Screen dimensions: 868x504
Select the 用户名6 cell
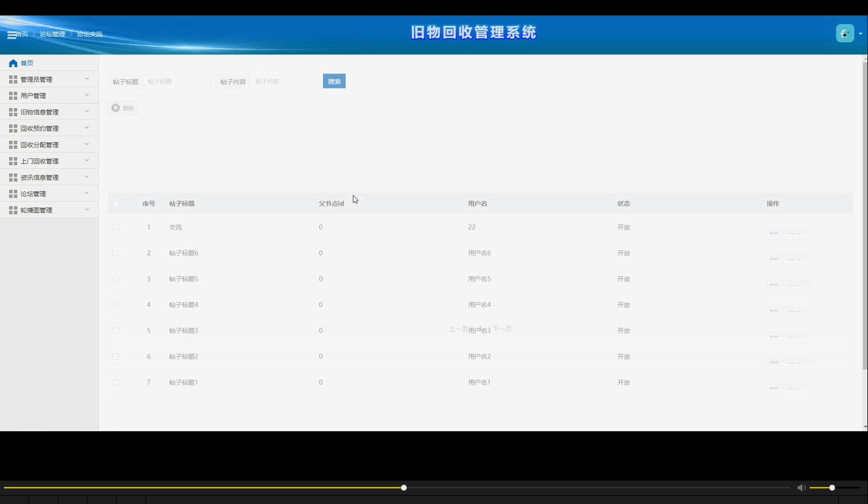479,253
